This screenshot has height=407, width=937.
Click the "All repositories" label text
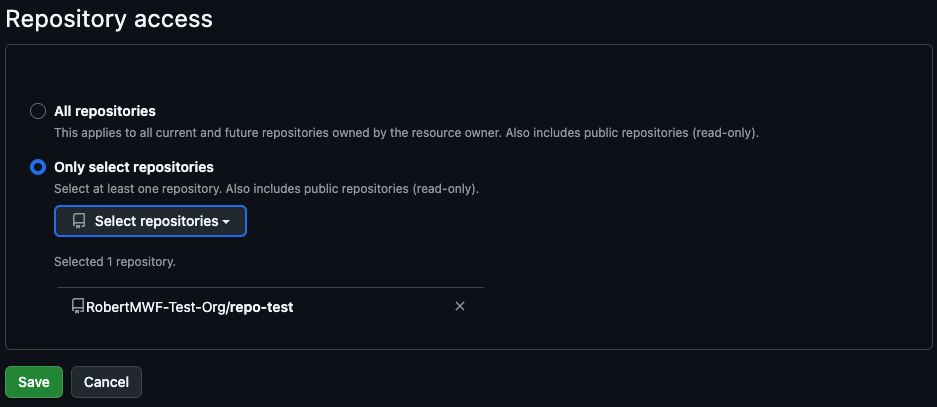pyautogui.click(x=104, y=111)
